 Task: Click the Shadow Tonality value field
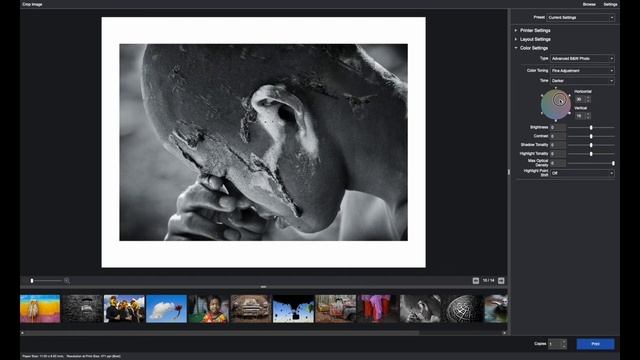[x=558, y=145]
